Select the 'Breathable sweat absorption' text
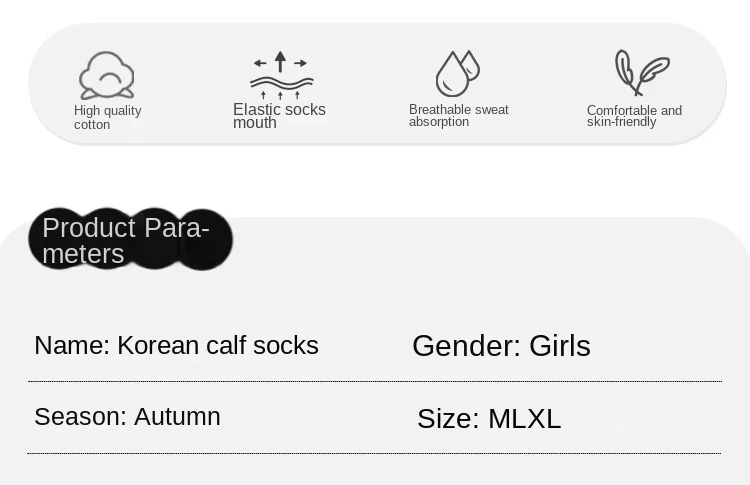This screenshot has width=750, height=485. (x=458, y=115)
